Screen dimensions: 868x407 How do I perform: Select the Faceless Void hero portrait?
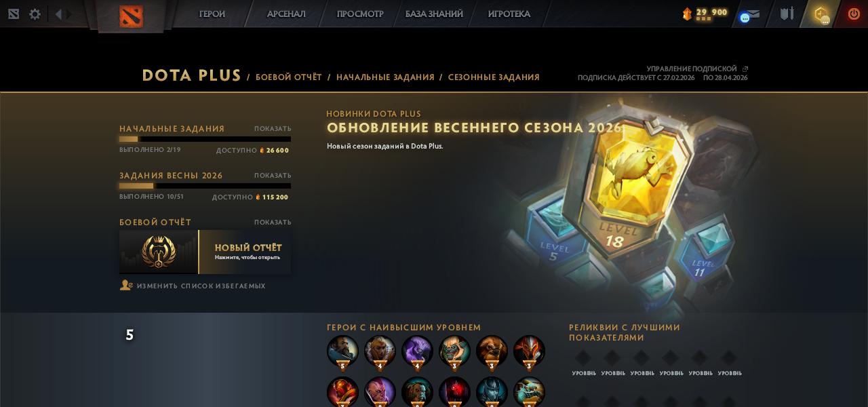[x=417, y=351]
